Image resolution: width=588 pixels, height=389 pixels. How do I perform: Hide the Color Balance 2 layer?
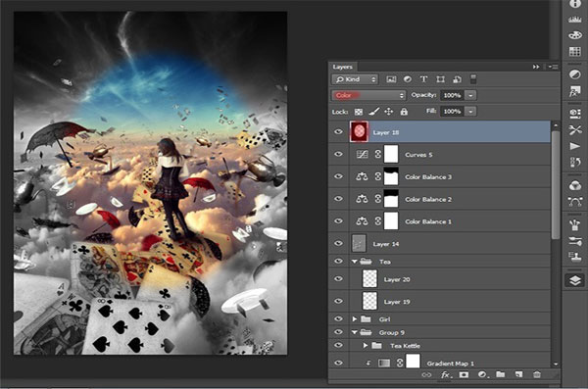point(338,199)
